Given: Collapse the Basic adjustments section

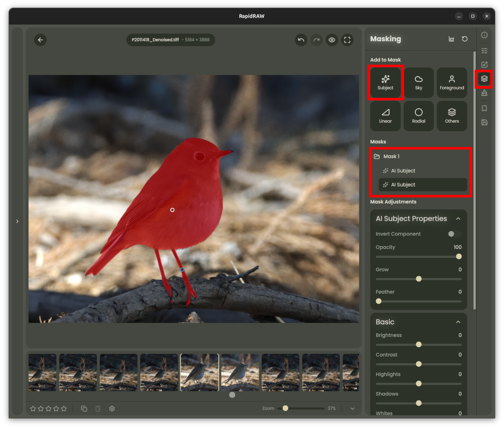Looking at the screenshot, I should pyautogui.click(x=458, y=322).
